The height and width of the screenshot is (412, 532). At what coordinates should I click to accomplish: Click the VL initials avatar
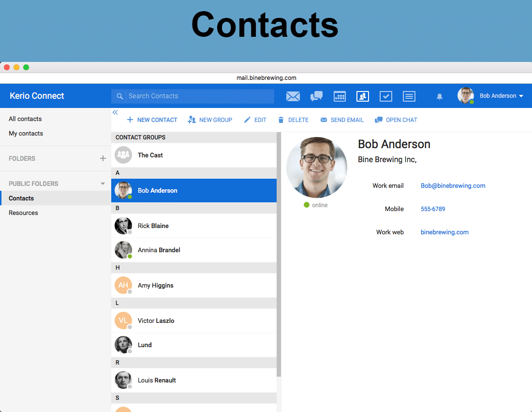pyautogui.click(x=123, y=320)
